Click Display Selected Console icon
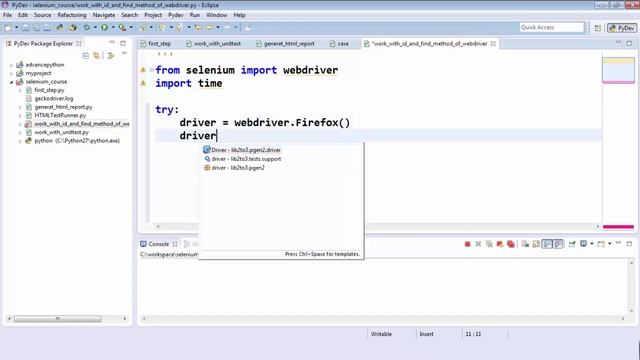The image size is (640, 360). (584, 244)
